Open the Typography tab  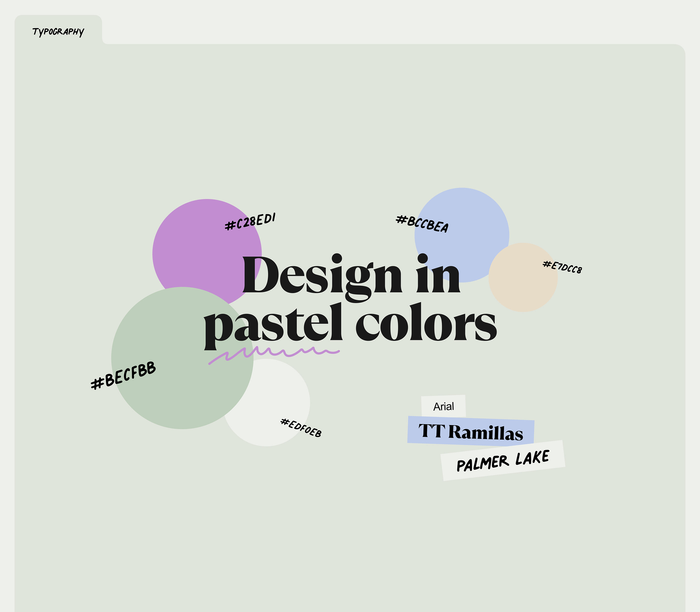(x=58, y=32)
